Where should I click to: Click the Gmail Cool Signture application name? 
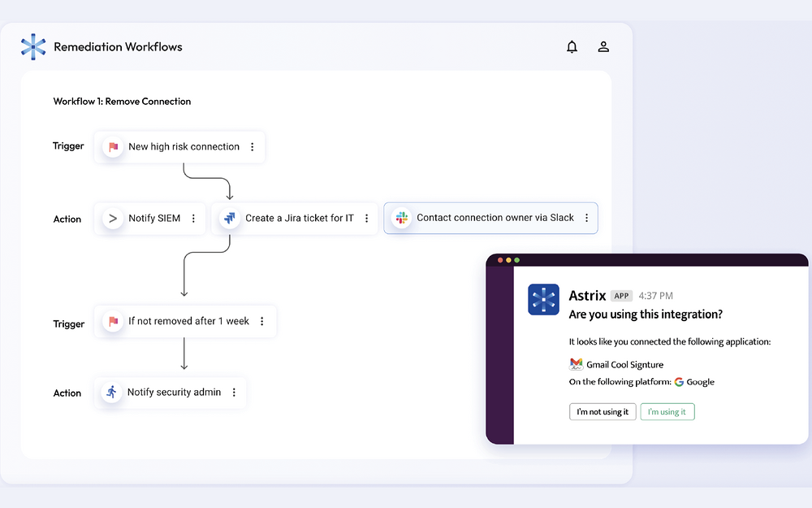(x=624, y=365)
